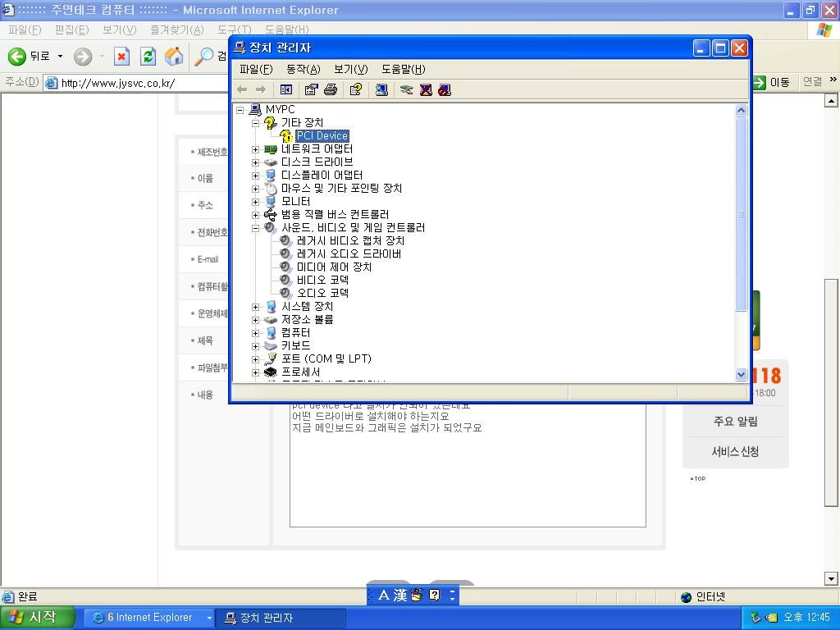840x630 pixels.
Task: Expand the 네트워크 어댑터 node
Action: point(255,149)
